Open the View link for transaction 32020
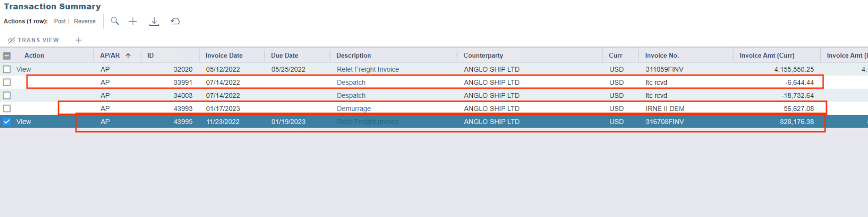The image size is (868, 217). 24,69
